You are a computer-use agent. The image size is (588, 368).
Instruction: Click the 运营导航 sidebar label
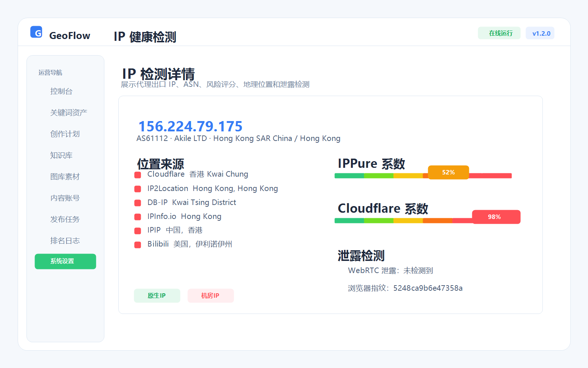50,73
